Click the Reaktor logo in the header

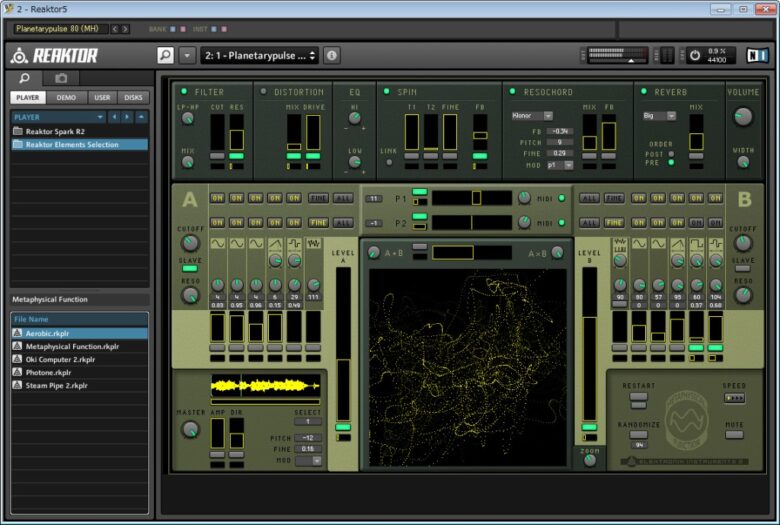[54, 55]
